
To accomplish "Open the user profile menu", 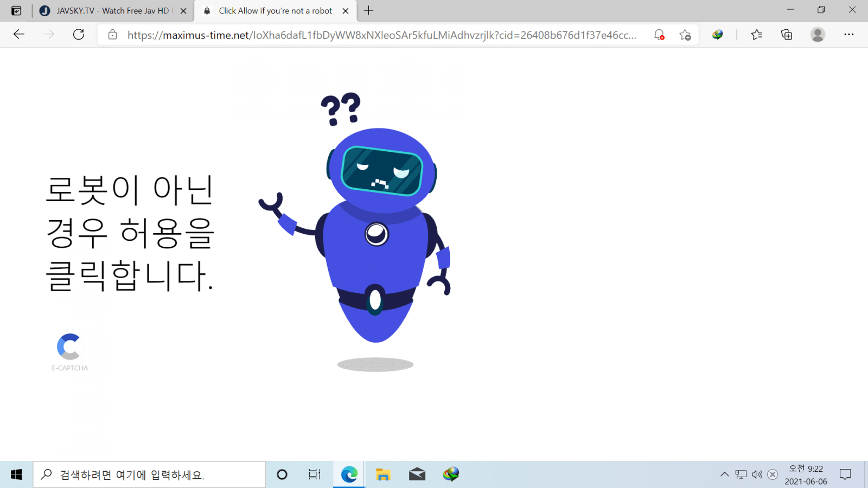I will (818, 35).
